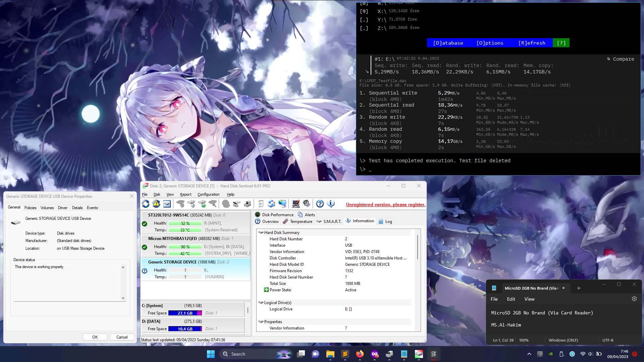Click the Refresh disk information toolbar icon

146,204
